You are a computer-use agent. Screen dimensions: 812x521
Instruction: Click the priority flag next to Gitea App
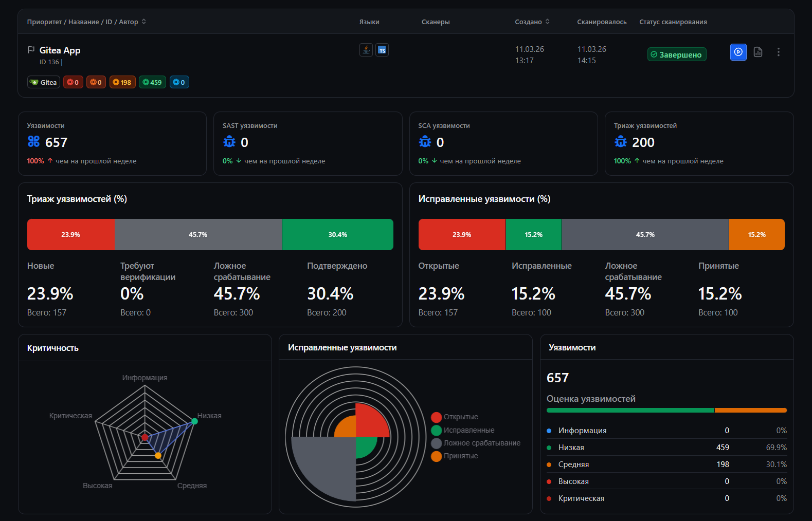pos(31,50)
